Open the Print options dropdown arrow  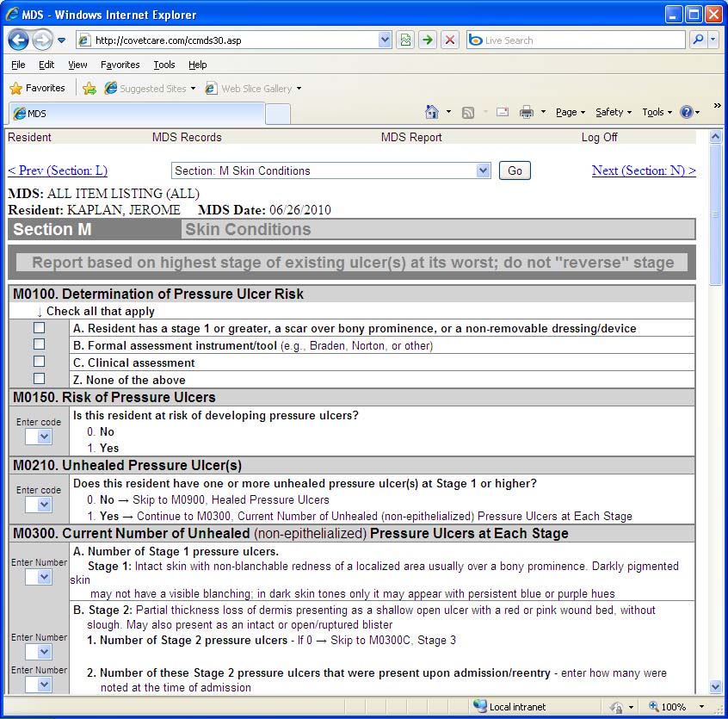[543, 112]
